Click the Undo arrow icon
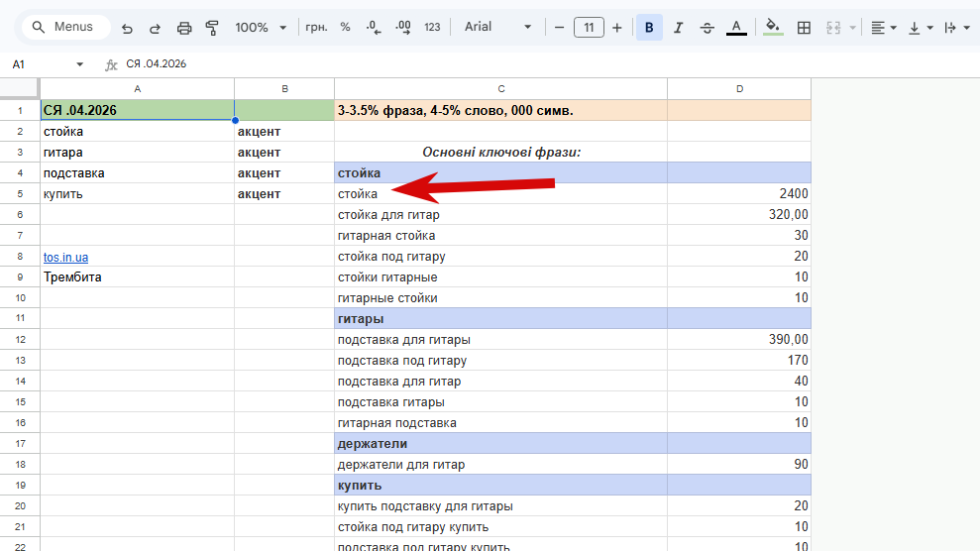 pyautogui.click(x=127, y=28)
